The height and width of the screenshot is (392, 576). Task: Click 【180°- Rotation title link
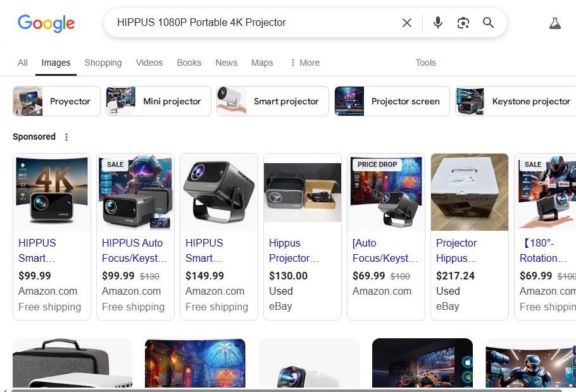tap(543, 250)
